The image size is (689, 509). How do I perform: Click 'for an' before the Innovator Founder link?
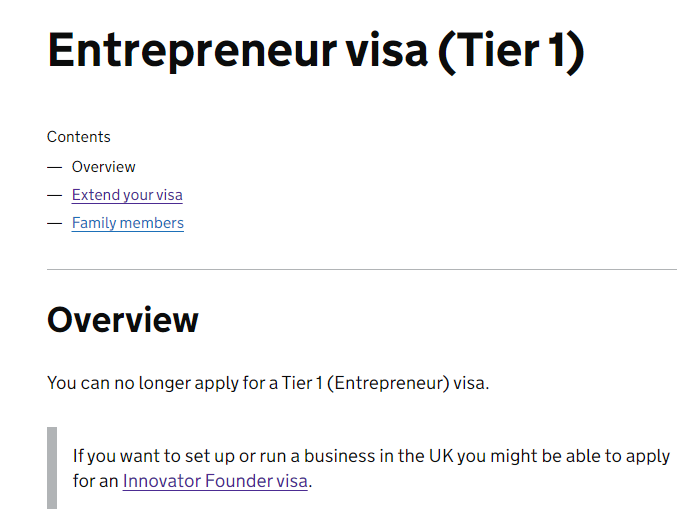95,481
